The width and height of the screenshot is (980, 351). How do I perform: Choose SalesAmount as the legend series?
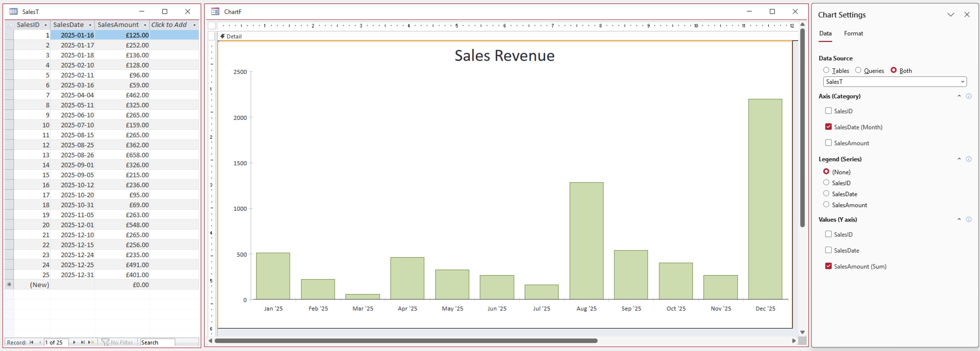[826, 205]
